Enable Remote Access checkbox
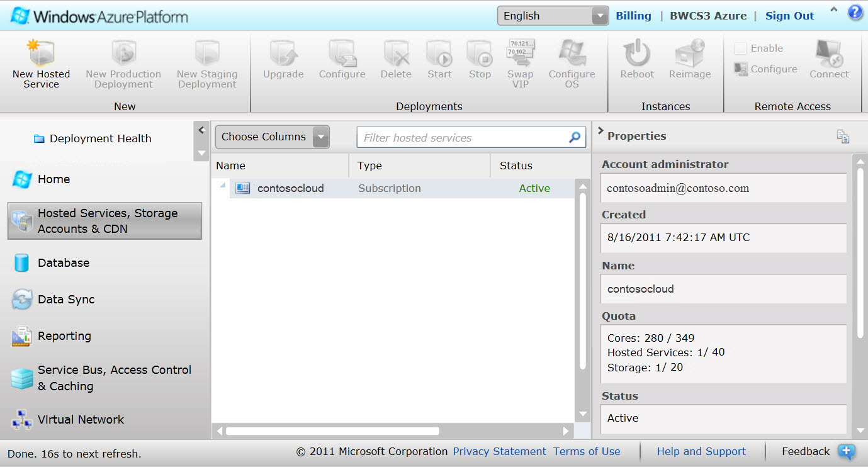Image resolution: width=868 pixels, height=467 pixels. [x=741, y=48]
